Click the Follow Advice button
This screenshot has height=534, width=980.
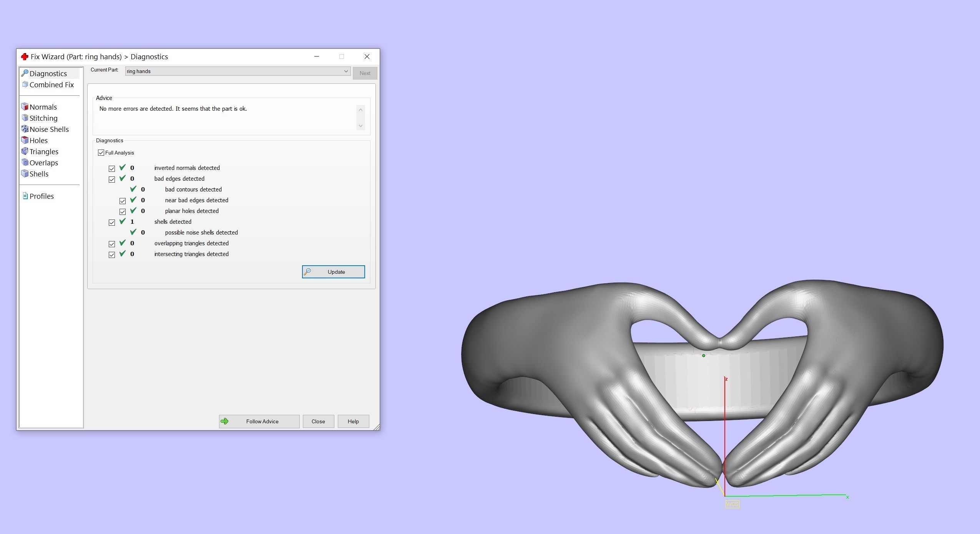coord(259,421)
